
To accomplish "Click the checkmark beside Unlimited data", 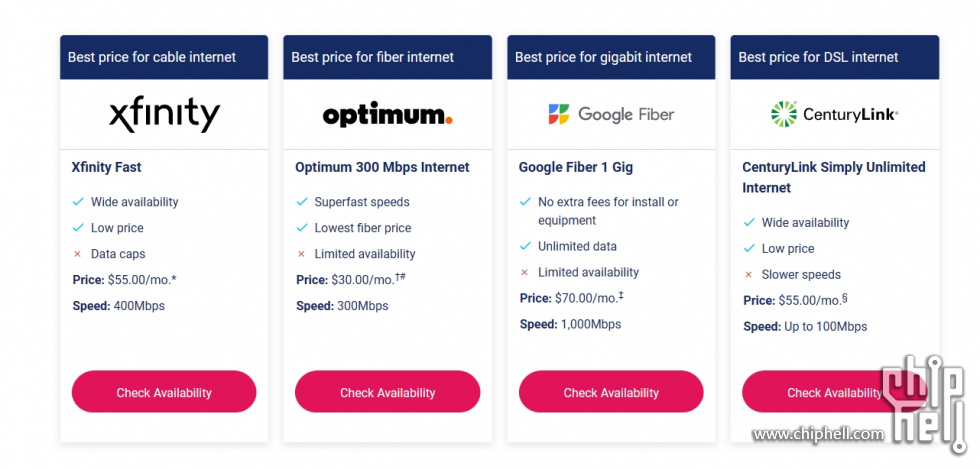I will (x=526, y=246).
